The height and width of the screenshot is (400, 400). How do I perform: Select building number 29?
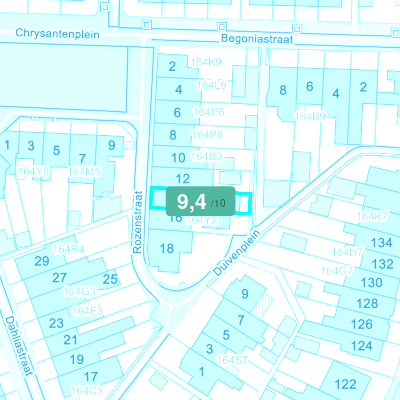[42, 261]
